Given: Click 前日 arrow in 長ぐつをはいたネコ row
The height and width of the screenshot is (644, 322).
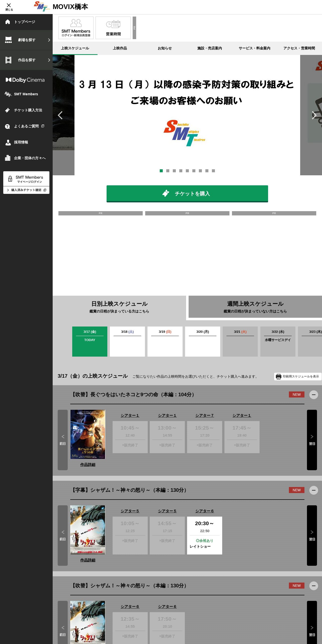Looking at the screenshot, I should (x=63, y=440).
